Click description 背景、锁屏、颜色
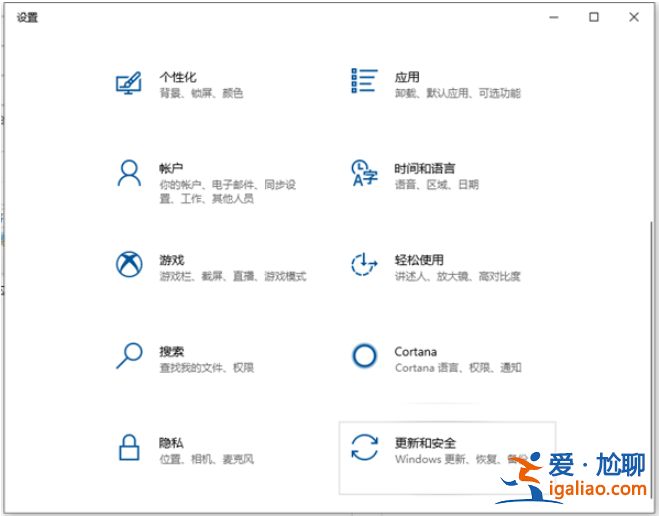This screenshot has height=516, width=659. (201, 93)
